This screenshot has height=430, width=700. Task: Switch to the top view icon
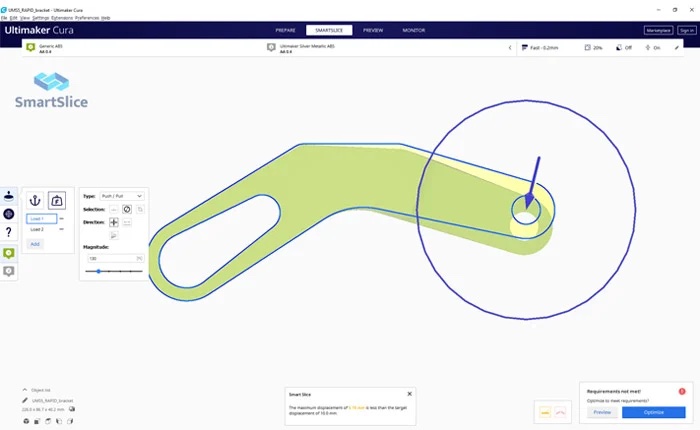point(48,421)
